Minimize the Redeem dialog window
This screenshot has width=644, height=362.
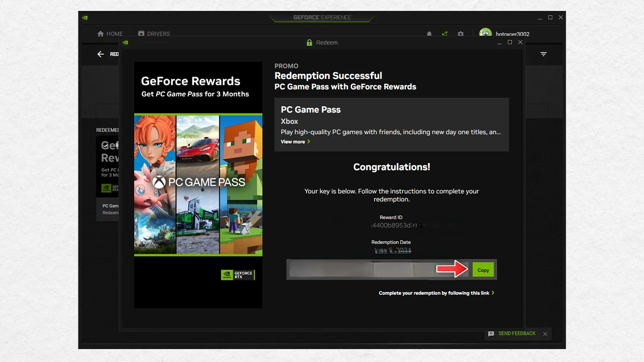[x=499, y=42]
